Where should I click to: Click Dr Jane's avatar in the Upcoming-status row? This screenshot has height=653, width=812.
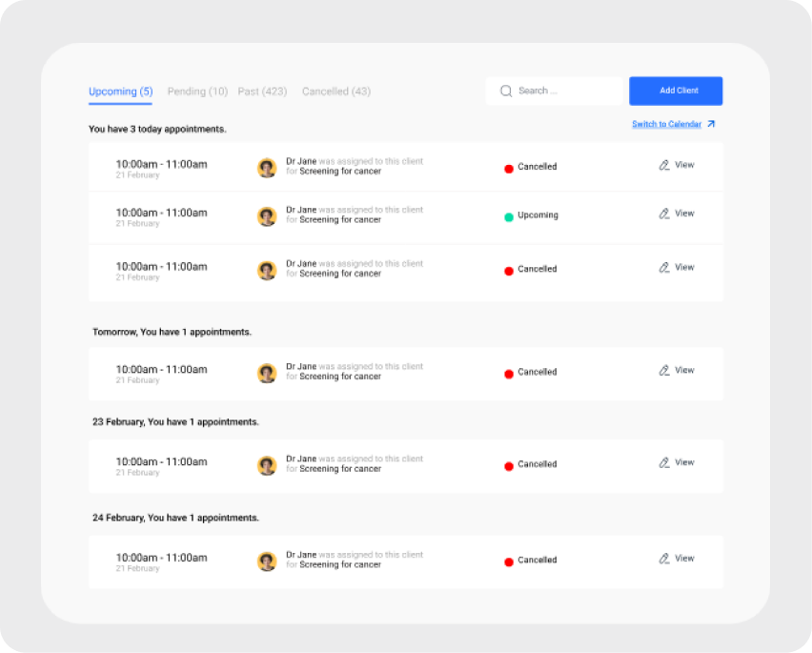267,216
